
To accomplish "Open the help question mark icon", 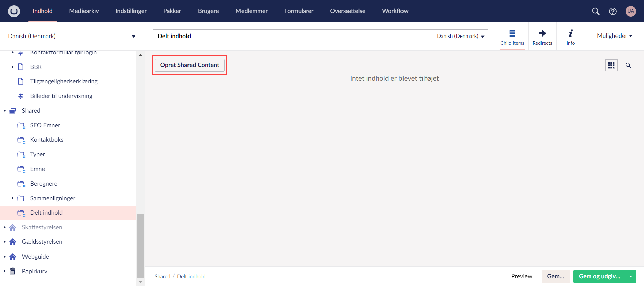I will [613, 11].
